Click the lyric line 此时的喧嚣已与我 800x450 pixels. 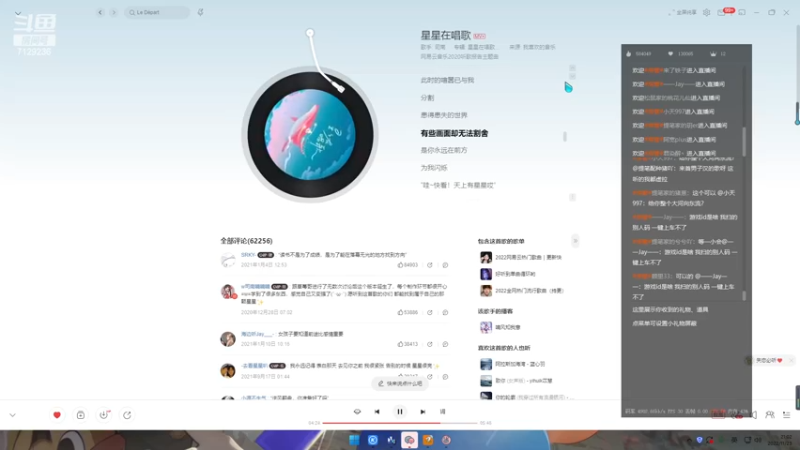pos(447,80)
